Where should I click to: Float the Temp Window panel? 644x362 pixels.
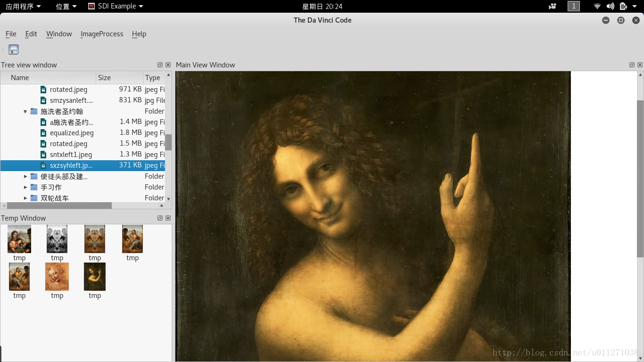tap(160, 218)
